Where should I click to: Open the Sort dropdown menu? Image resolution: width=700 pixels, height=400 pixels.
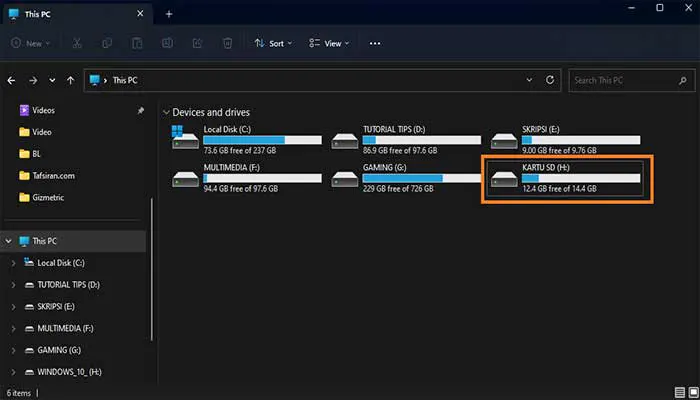[x=273, y=43]
